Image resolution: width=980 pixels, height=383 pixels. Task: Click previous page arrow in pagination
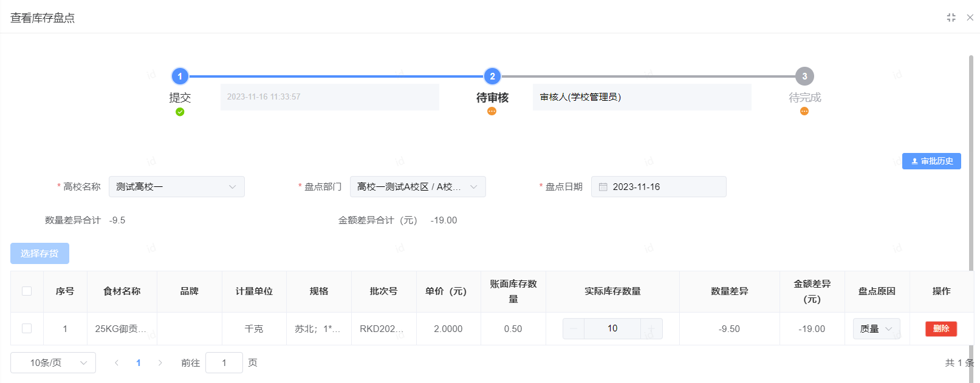[117, 362]
